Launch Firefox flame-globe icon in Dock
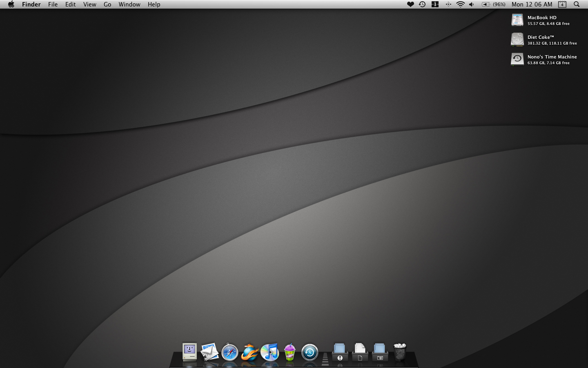Viewport: 588px width, 368px height. (x=249, y=352)
